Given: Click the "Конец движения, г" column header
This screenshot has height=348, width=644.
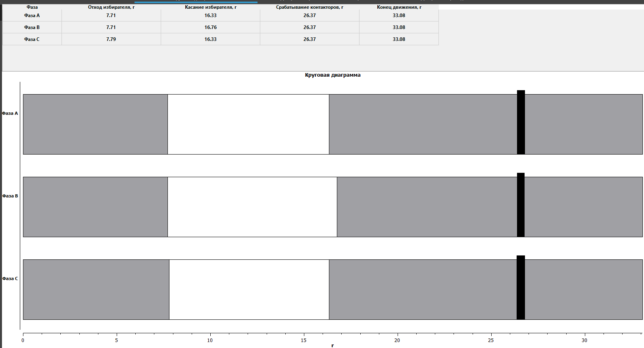Looking at the screenshot, I should (x=399, y=7).
